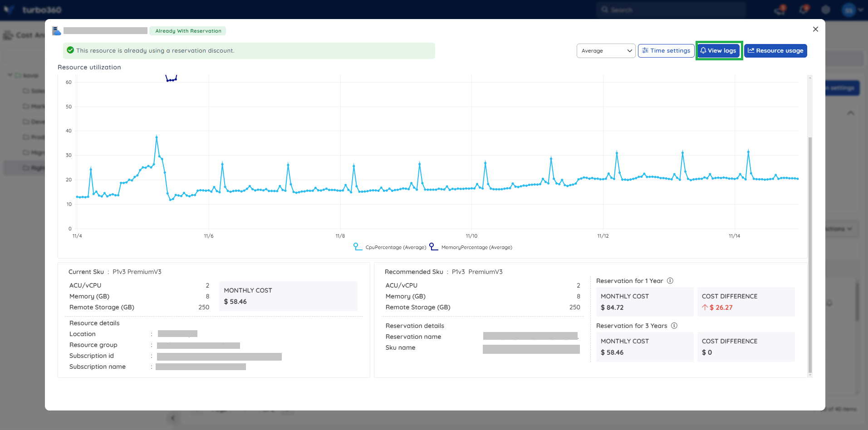
Task: Click info icon for Reservation for 1 Year
Action: (x=670, y=281)
